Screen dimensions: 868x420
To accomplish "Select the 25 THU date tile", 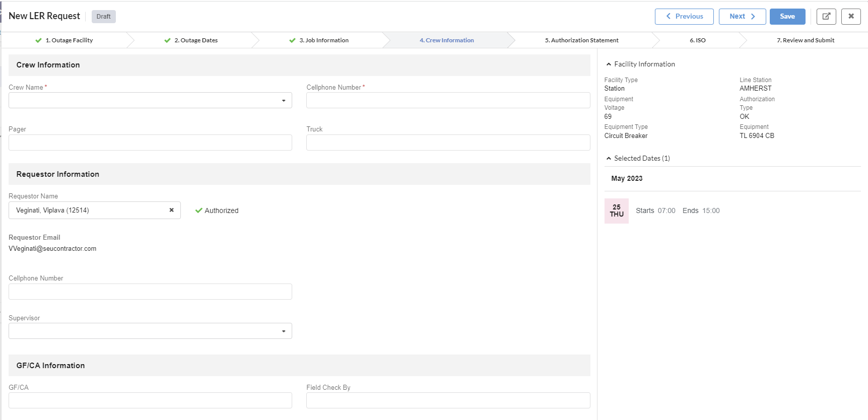I will 616,211.
